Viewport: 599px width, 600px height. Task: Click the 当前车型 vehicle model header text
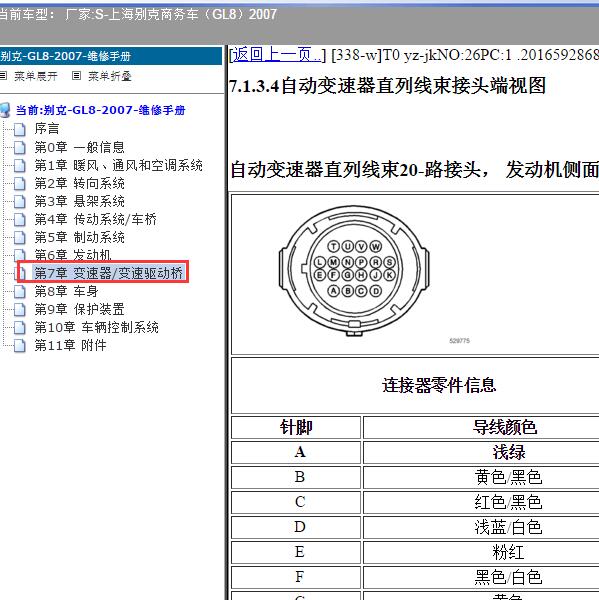[138, 15]
